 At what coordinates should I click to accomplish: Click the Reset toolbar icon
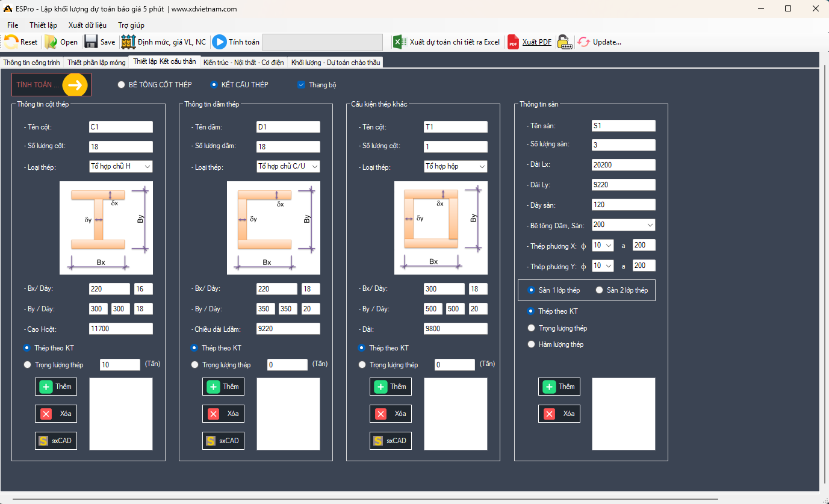pos(12,42)
